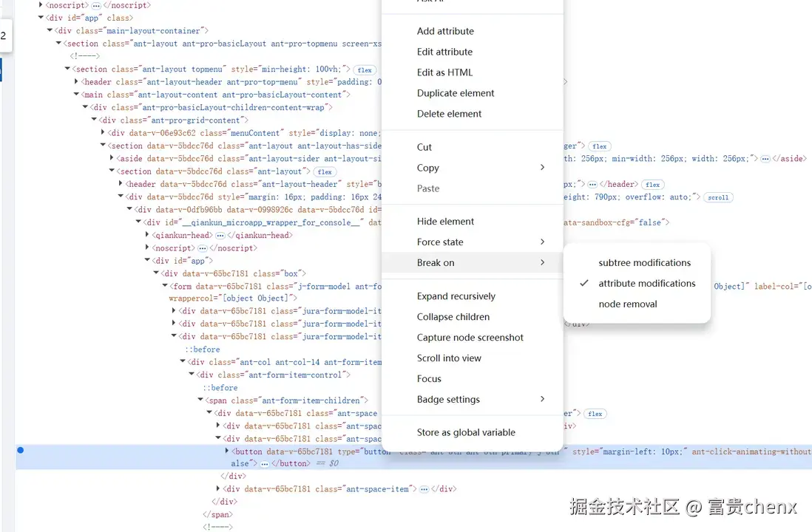Expand ellipsis before header closing tag
This screenshot has width=812, height=532.
pyautogui.click(x=592, y=185)
